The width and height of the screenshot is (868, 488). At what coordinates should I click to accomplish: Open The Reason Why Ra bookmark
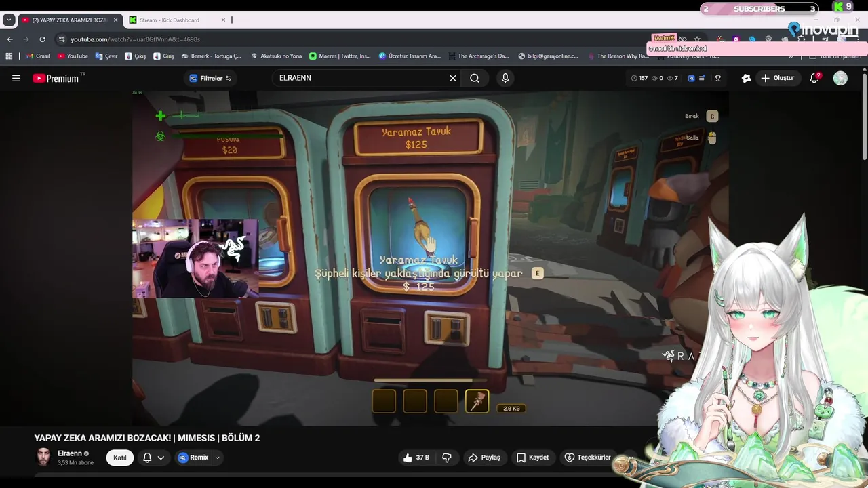point(618,56)
